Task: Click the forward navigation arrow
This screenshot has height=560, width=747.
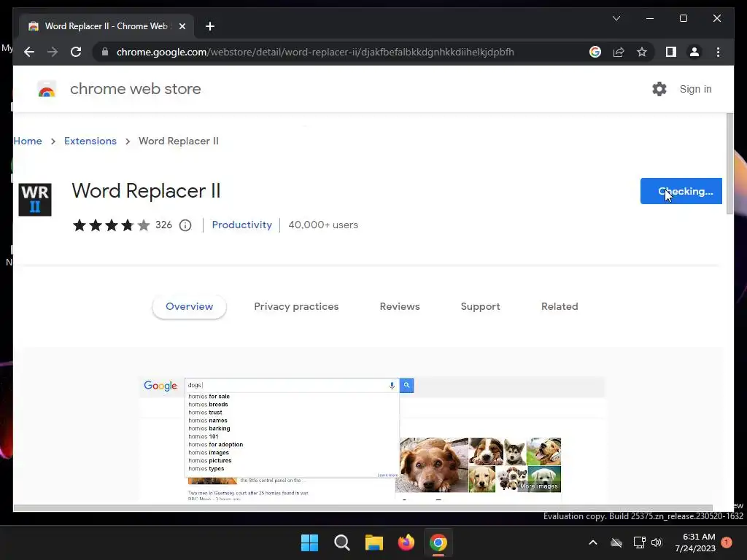Action: click(x=53, y=52)
